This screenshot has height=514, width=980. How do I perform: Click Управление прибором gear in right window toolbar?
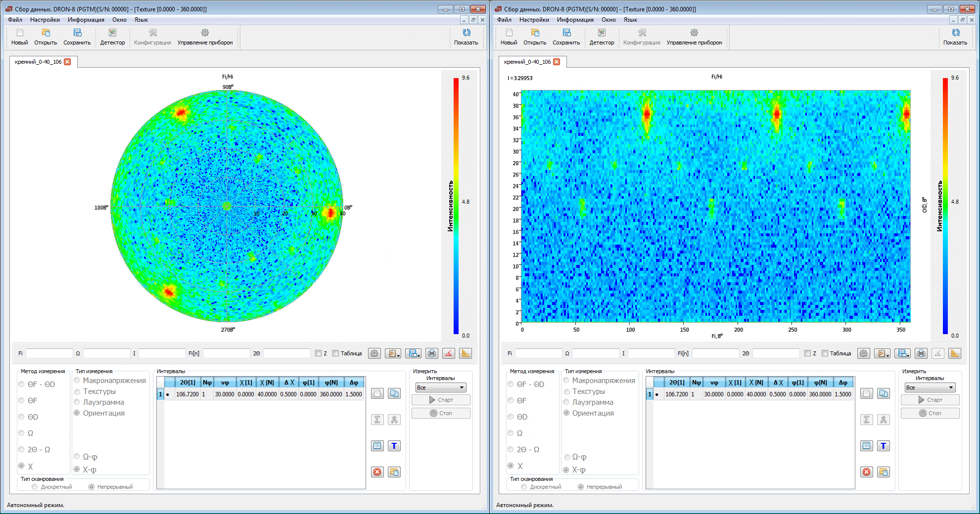pos(694,33)
